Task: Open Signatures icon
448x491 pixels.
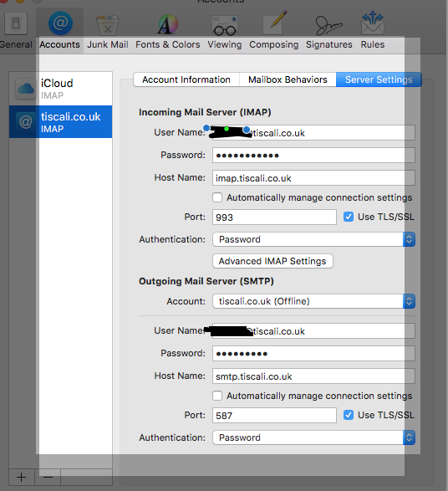Action: point(328,25)
